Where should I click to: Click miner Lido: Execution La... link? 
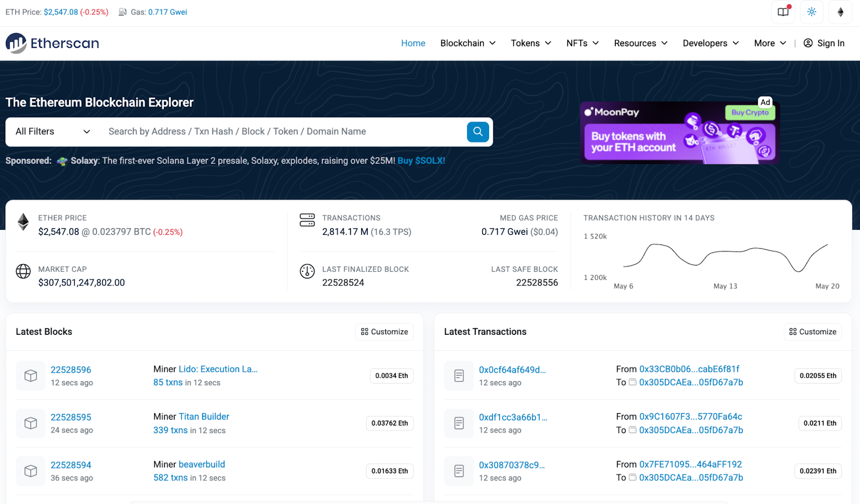(x=218, y=369)
